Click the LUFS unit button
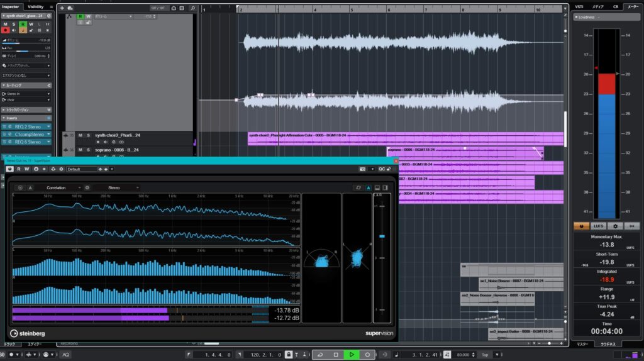This screenshot has width=644, height=361. point(598,226)
